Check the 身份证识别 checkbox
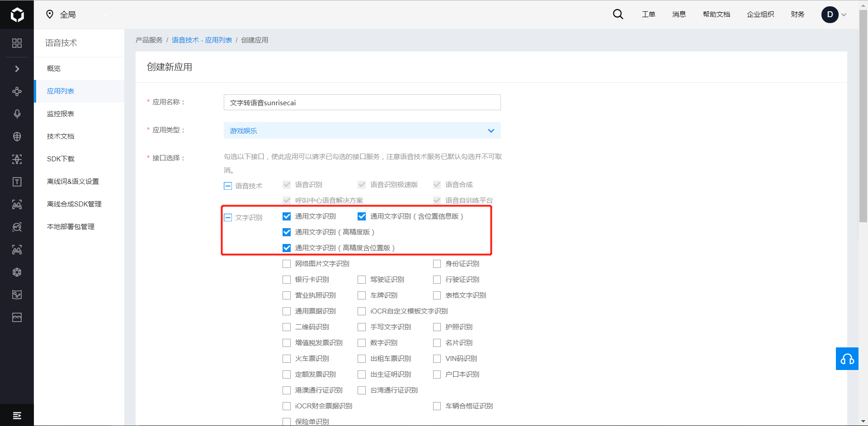This screenshot has width=868, height=426. tap(437, 264)
